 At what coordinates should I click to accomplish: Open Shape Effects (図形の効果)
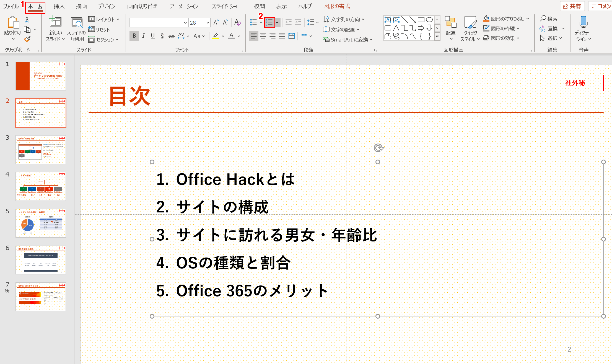pyautogui.click(x=501, y=38)
